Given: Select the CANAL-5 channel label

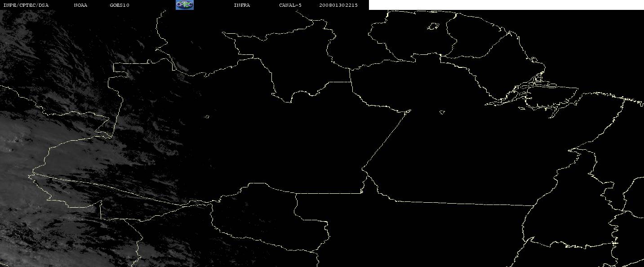Looking at the screenshot, I should coord(290,5).
